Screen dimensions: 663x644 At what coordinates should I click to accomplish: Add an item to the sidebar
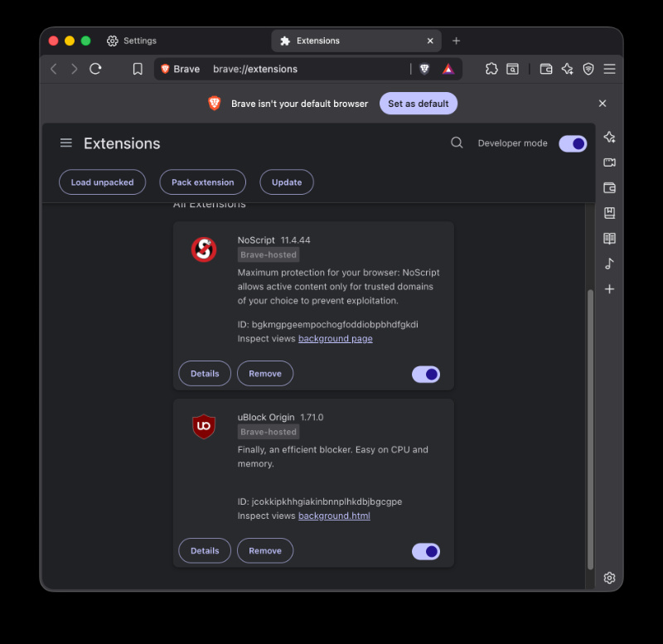[x=609, y=289]
